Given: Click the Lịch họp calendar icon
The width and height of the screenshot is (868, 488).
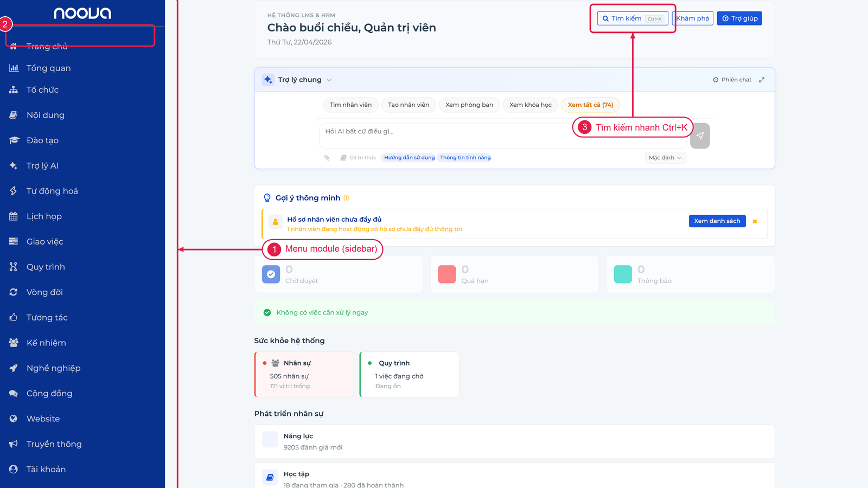Looking at the screenshot, I should (14, 216).
